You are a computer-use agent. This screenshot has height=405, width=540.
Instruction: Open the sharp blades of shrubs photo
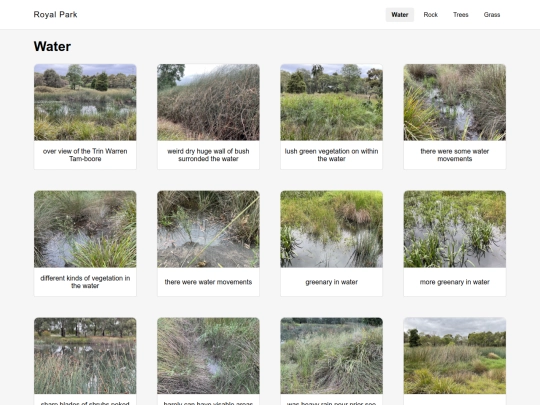tap(85, 356)
